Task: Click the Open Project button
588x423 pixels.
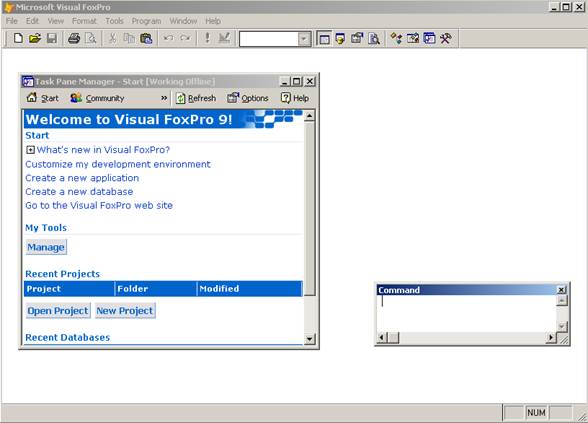Action: point(58,311)
